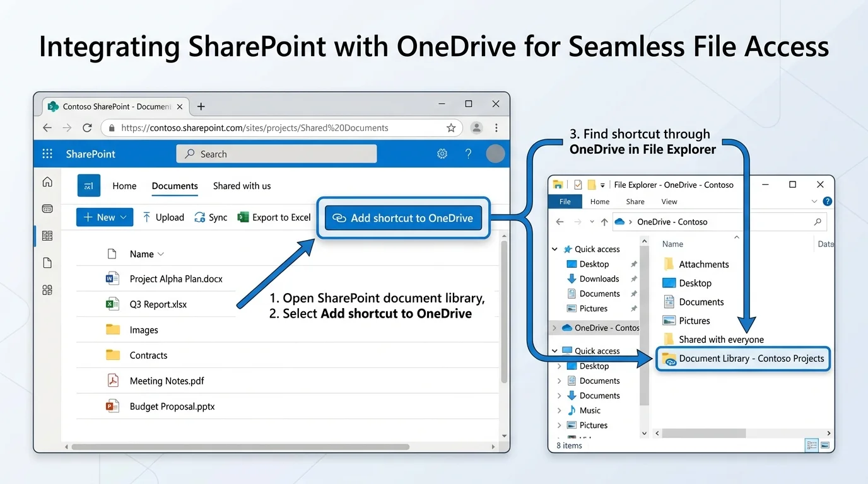Click the PowerPoint icon beside Budget Proposal.pptx
Viewport: 868px width, 484px height.
coord(112,406)
